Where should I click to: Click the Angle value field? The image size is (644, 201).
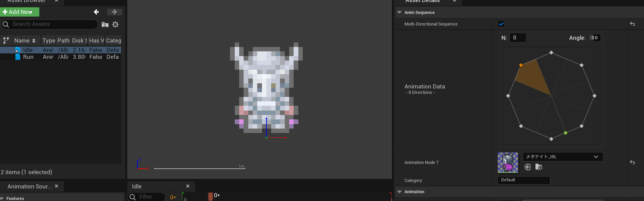point(594,38)
